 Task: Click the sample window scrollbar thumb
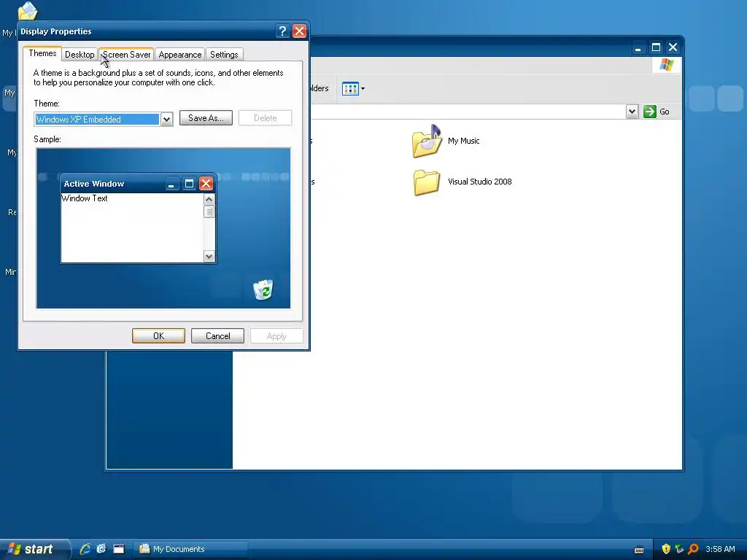pos(209,212)
